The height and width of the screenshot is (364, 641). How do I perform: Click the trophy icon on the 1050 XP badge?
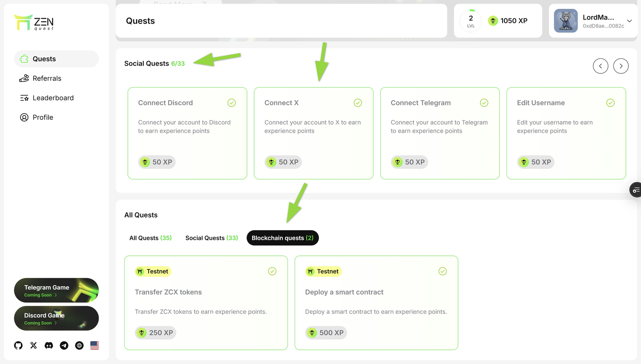click(493, 20)
